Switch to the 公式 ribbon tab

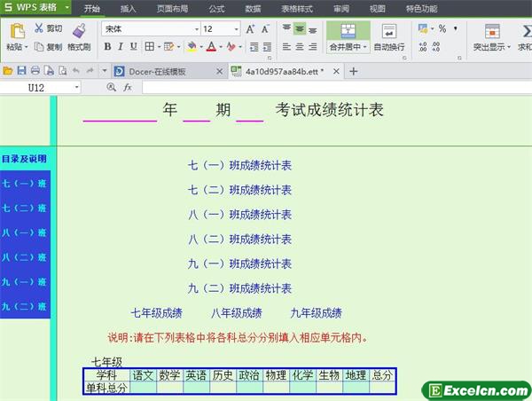tap(217, 9)
